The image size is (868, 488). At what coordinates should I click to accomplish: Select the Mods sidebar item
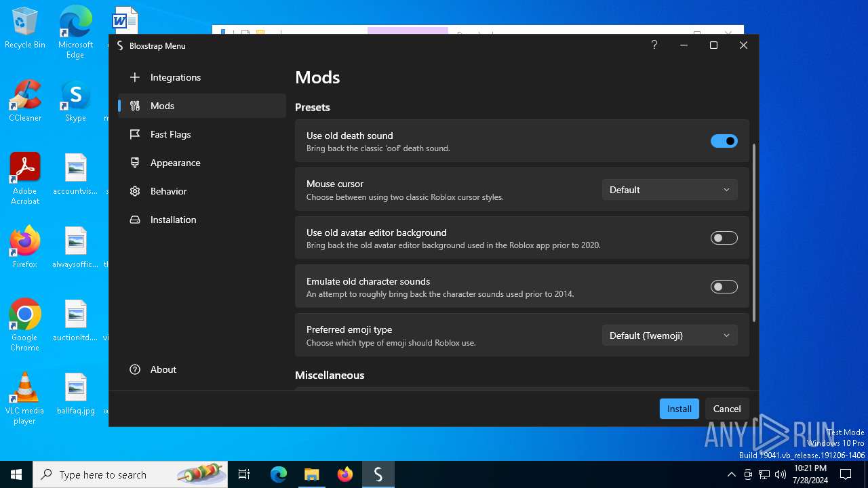pos(202,106)
